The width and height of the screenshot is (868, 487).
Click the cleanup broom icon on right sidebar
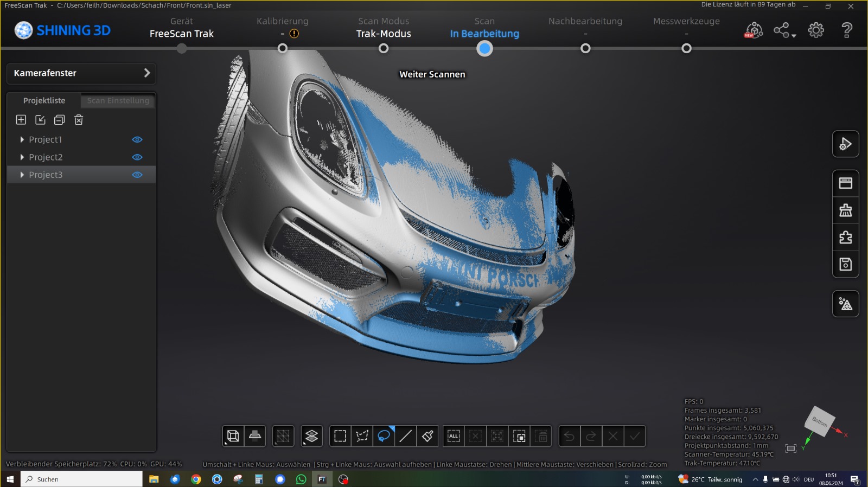pyautogui.click(x=846, y=210)
